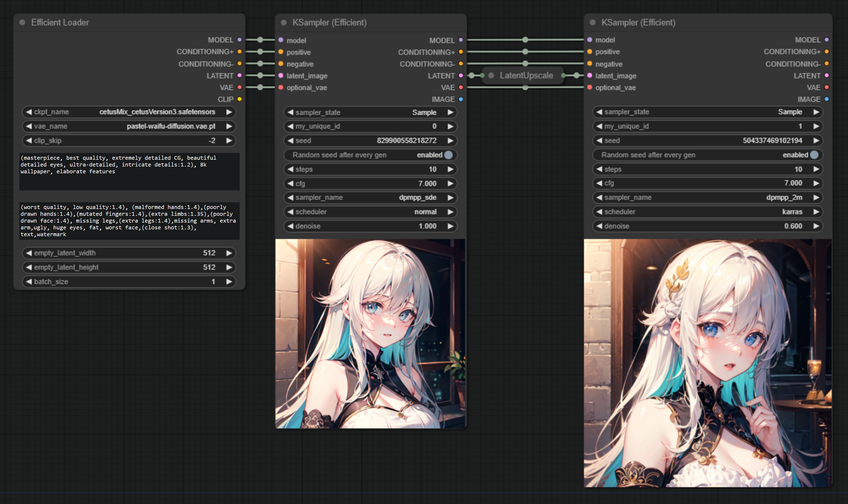This screenshot has width=848, height=504.
Task: Click the optional_vae input port of the middle KSampler
Action: tap(281, 88)
